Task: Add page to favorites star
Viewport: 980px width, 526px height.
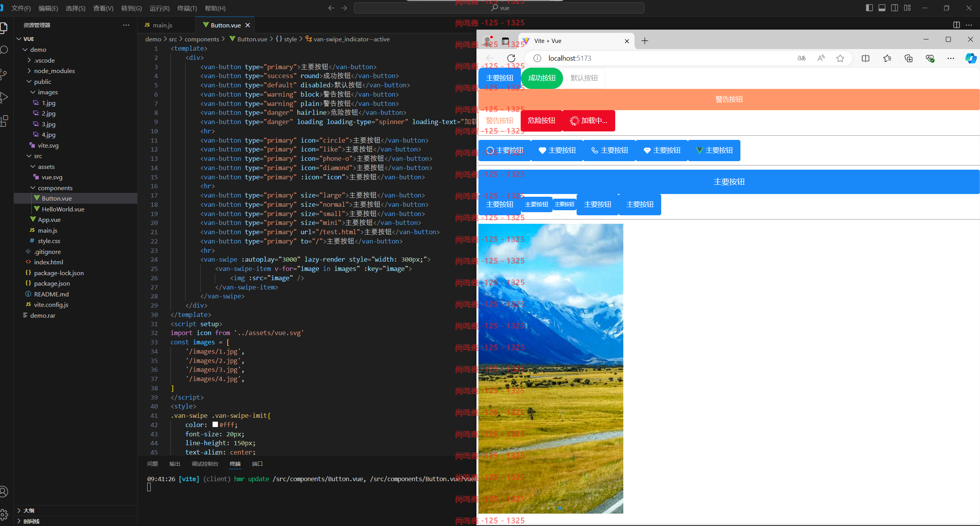Action: (840, 58)
